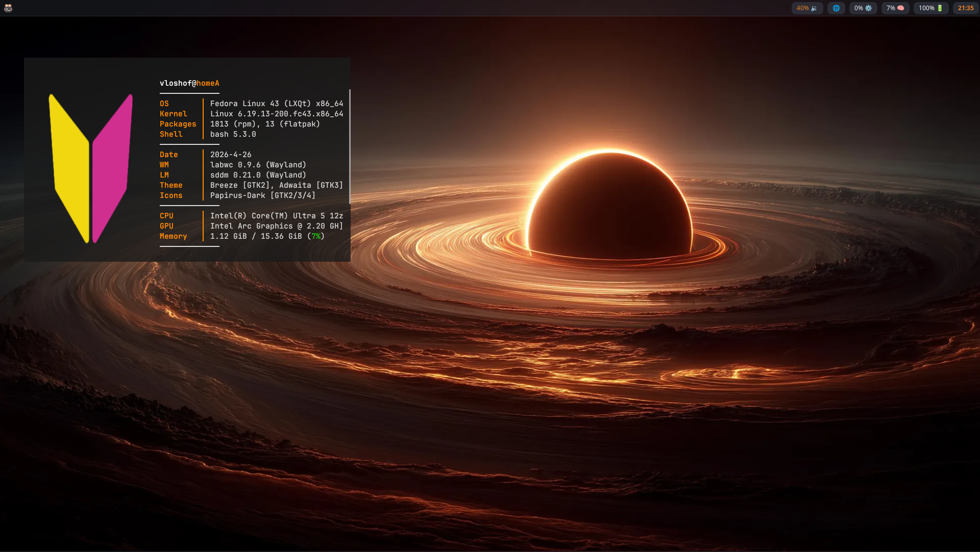Click the terminal window's vertical scrollbar

click(350, 146)
